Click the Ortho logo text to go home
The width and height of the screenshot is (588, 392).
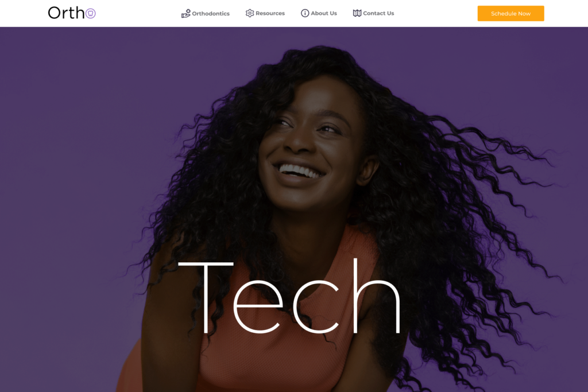[67, 13]
